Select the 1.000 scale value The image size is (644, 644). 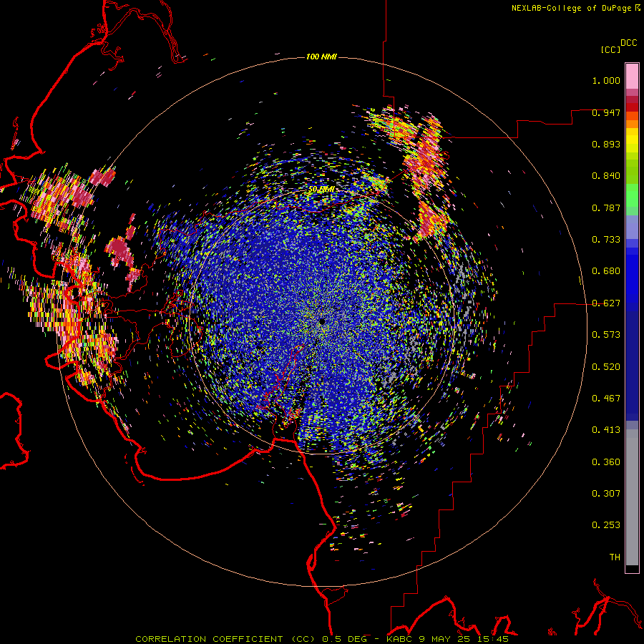click(606, 80)
